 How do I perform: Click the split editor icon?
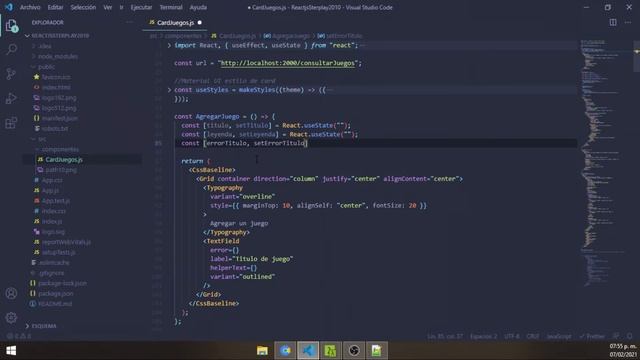tap(613, 22)
